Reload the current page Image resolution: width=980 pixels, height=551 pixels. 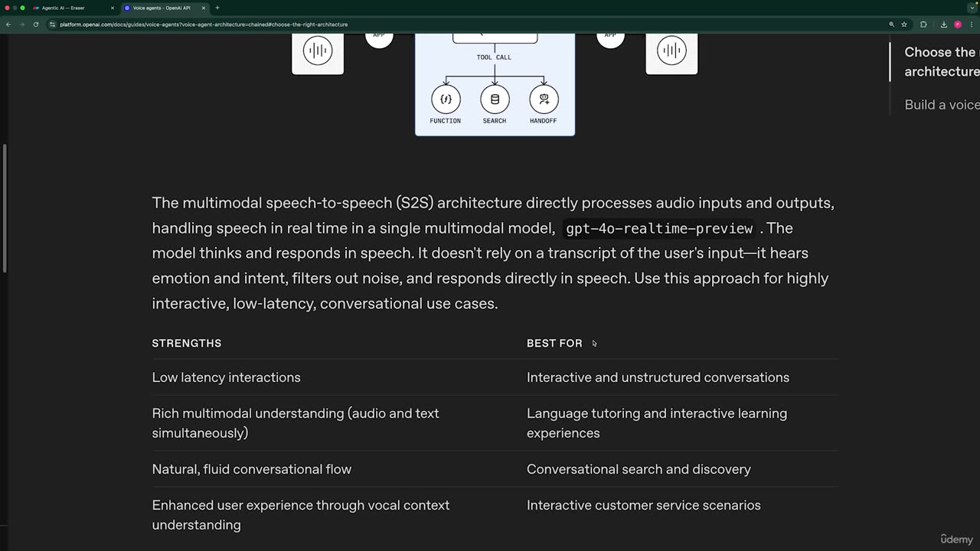[x=35, y=24]
